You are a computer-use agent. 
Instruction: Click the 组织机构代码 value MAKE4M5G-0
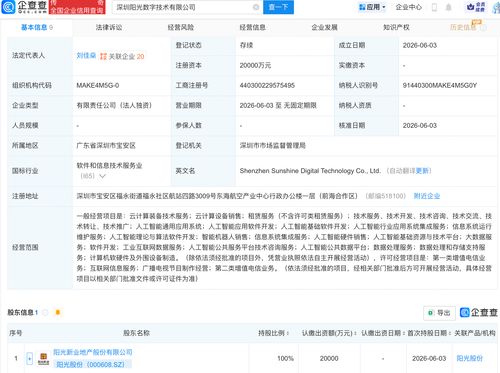coord(98,85)
